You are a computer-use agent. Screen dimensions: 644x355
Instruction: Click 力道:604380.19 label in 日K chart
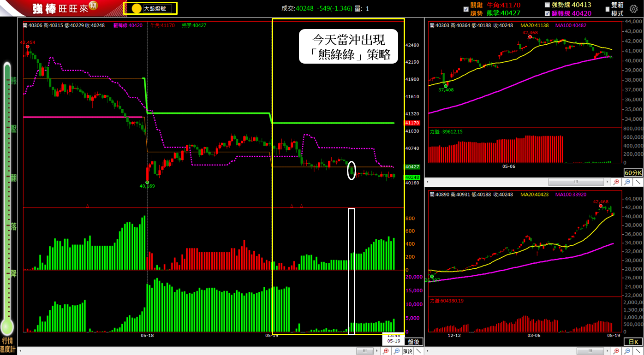[x=446, y=300]
